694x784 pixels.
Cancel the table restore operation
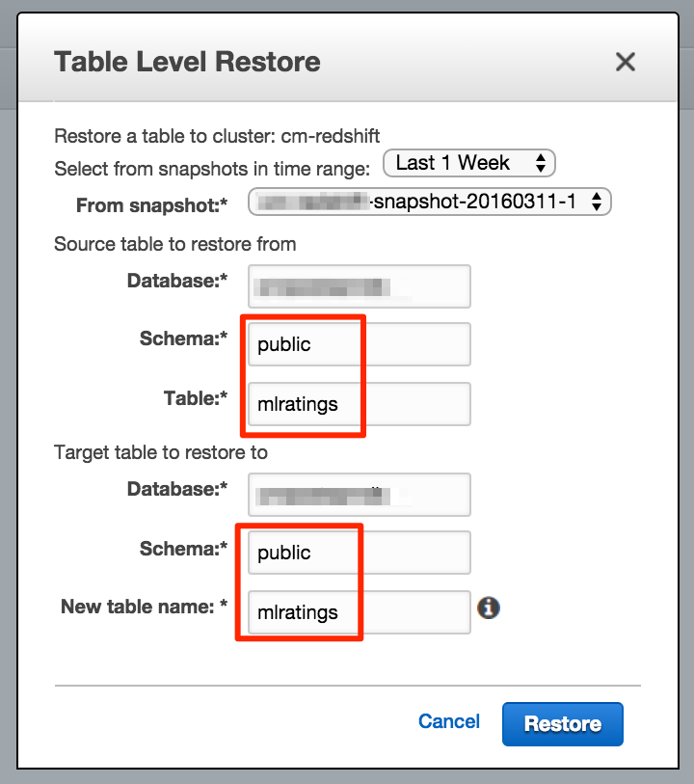click(x=448, y=721)
